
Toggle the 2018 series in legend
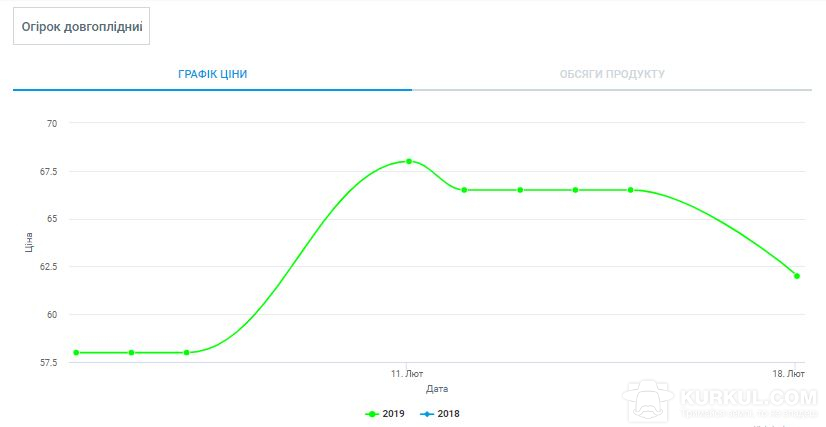coord(440,414)
